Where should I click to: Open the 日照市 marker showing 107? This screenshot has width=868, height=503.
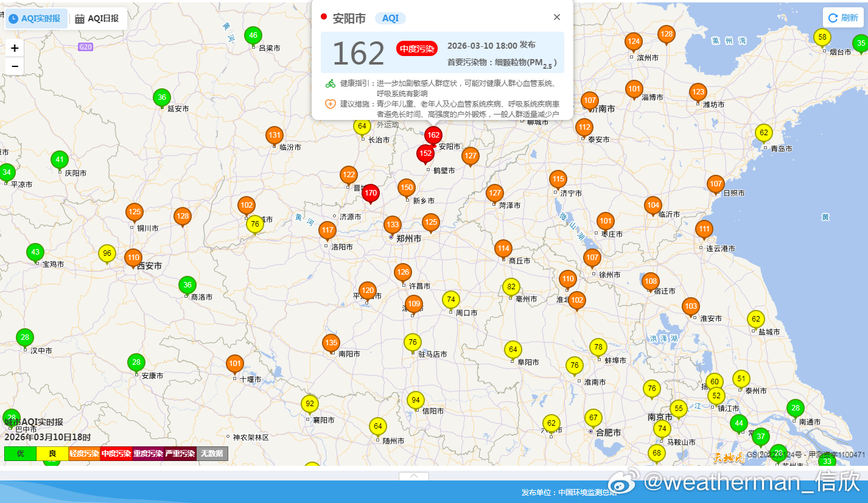(716, 185)
